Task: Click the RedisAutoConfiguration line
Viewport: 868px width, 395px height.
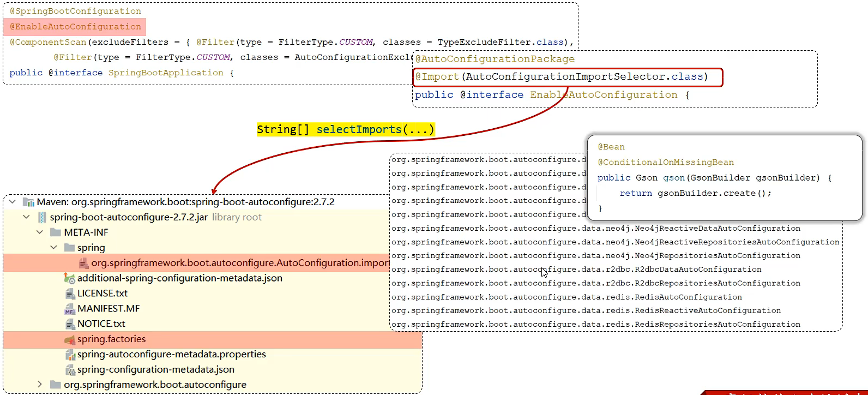Action: point(566,297)
